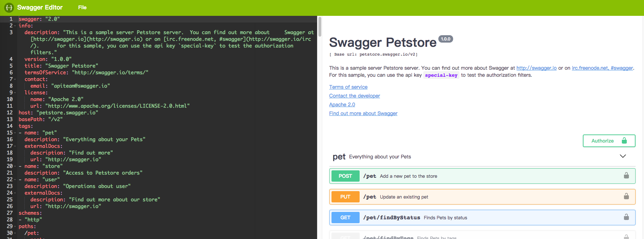The width and height of the screenshot is (644, 239).
Task: Fold the store tag entry at line 20
Action: point(15,166)
